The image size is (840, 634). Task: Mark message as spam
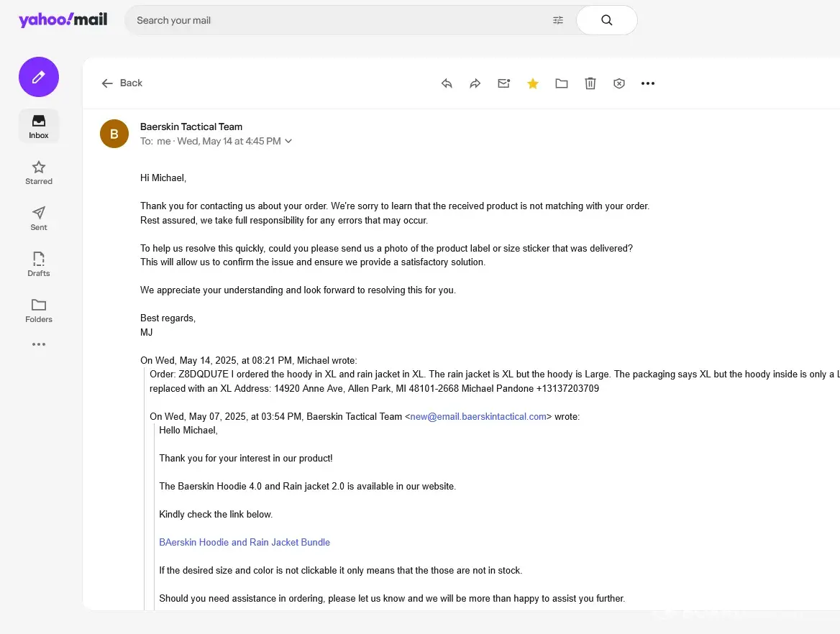point(619,83)
